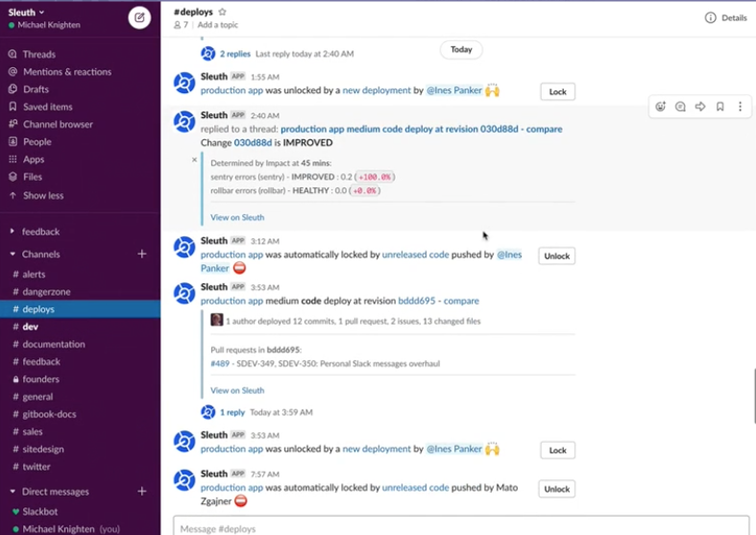Open the private founders channel
The width and height of the screenshot is (756, 535).
[x=80, y=379]
